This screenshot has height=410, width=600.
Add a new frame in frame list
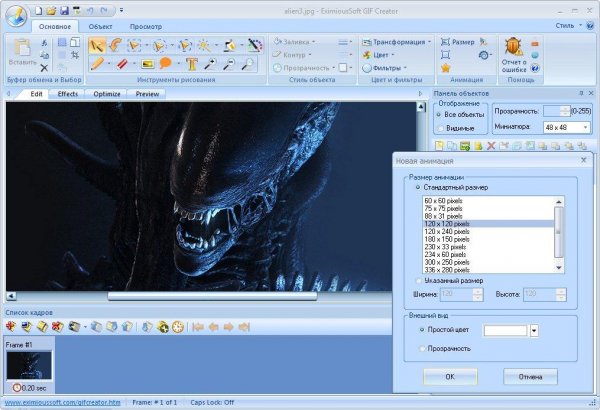[11, 327]
